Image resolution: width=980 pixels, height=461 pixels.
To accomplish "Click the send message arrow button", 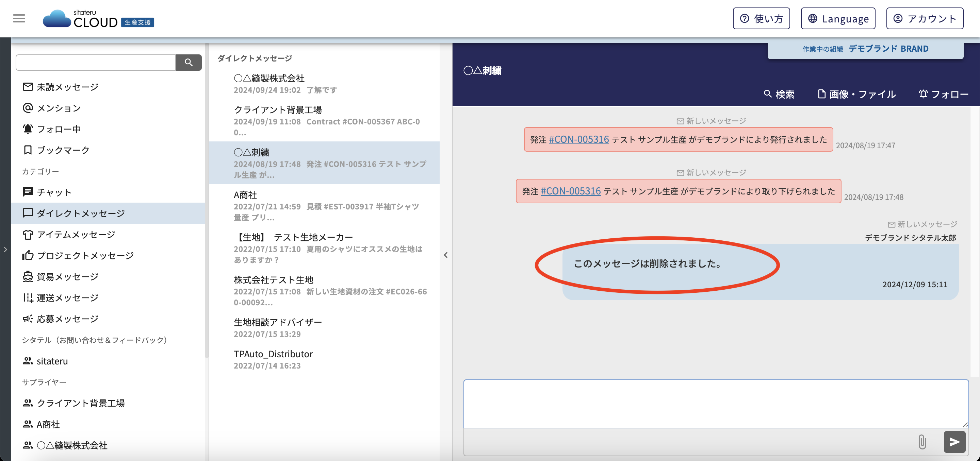I will [x=954, y=442].
